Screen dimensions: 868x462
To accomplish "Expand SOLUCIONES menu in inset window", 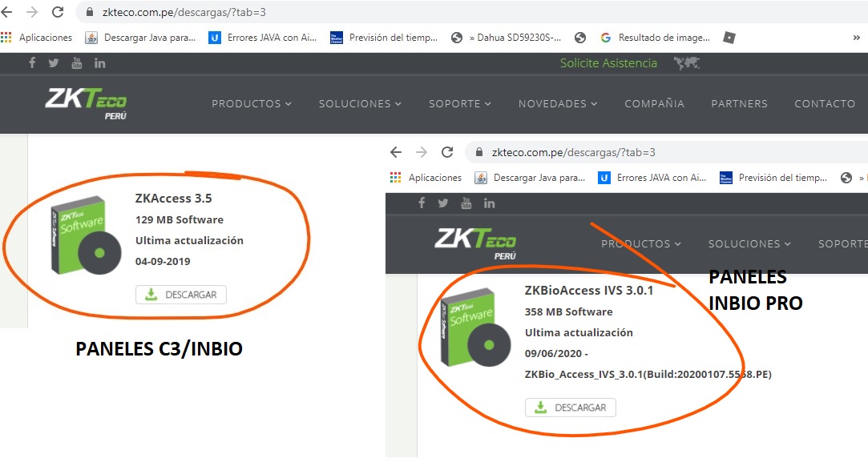I will tap(749, 243).
